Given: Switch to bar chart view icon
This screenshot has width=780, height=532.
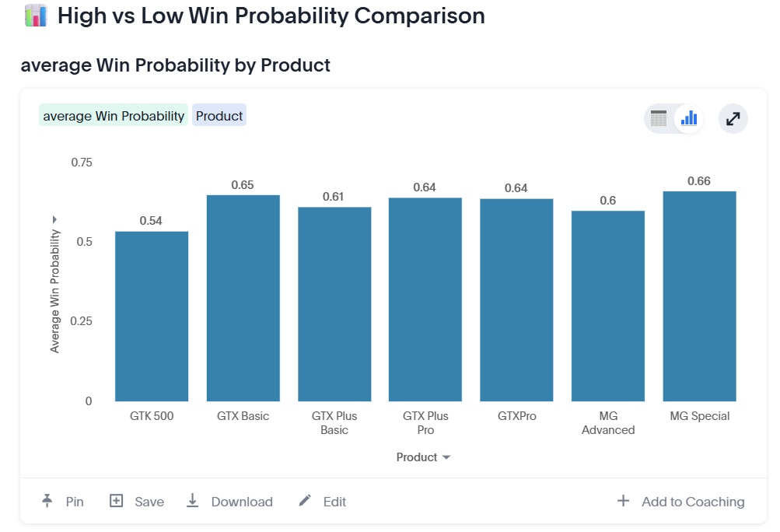Looking at the screenshot, I should (x=689, y=119).
